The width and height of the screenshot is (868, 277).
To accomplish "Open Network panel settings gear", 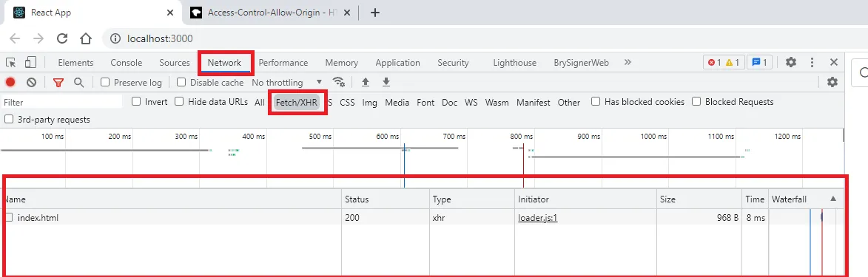I will [832, 83].
